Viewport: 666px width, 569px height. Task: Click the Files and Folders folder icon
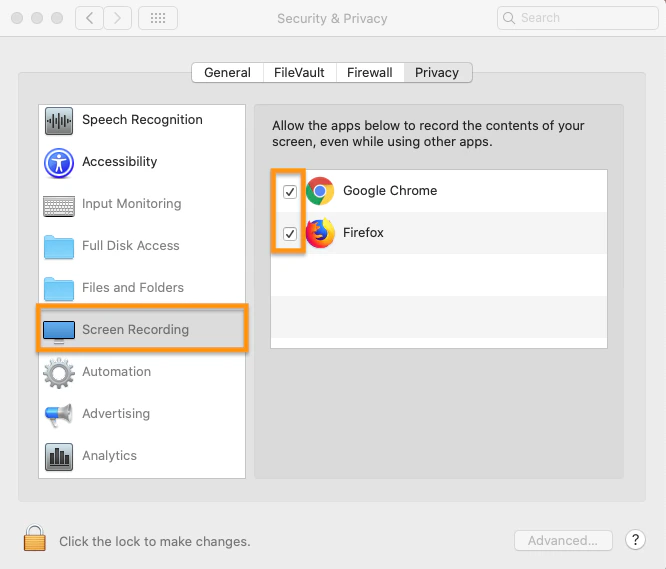pos(59,289)
